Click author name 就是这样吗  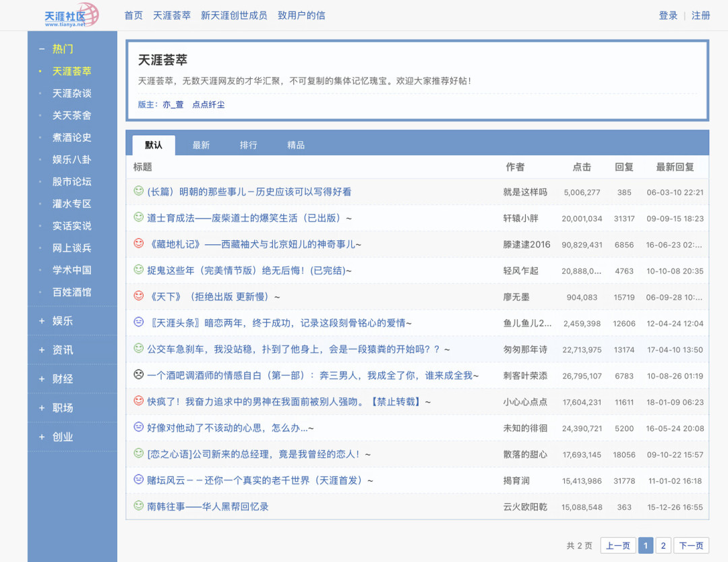point(525,192)
